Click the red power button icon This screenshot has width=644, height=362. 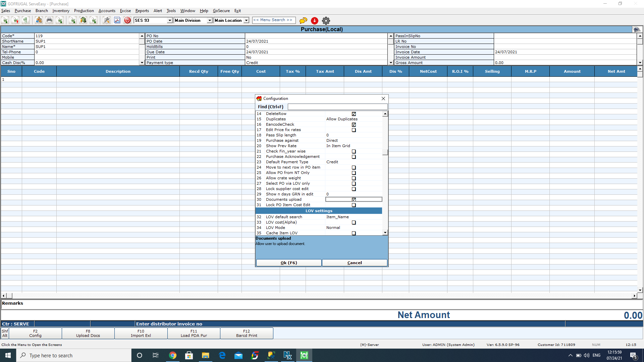127,20
